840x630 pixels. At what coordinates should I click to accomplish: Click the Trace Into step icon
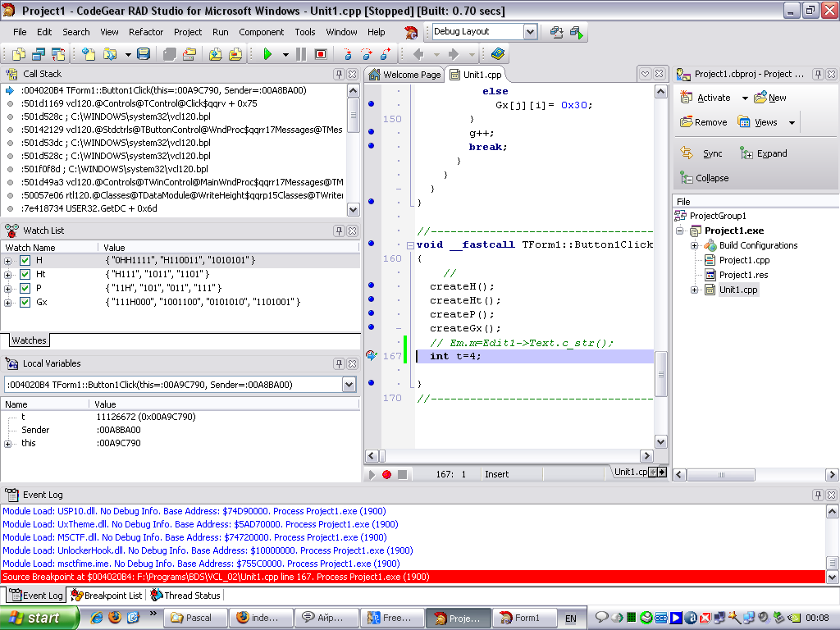(x=348, y=54)
